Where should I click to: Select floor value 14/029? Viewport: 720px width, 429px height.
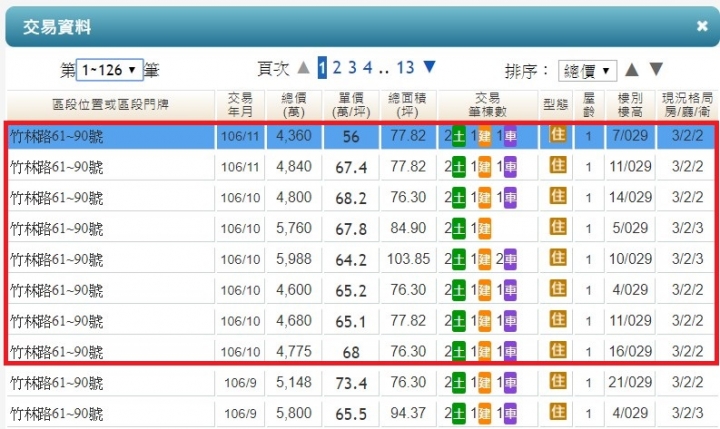(630, 197)
